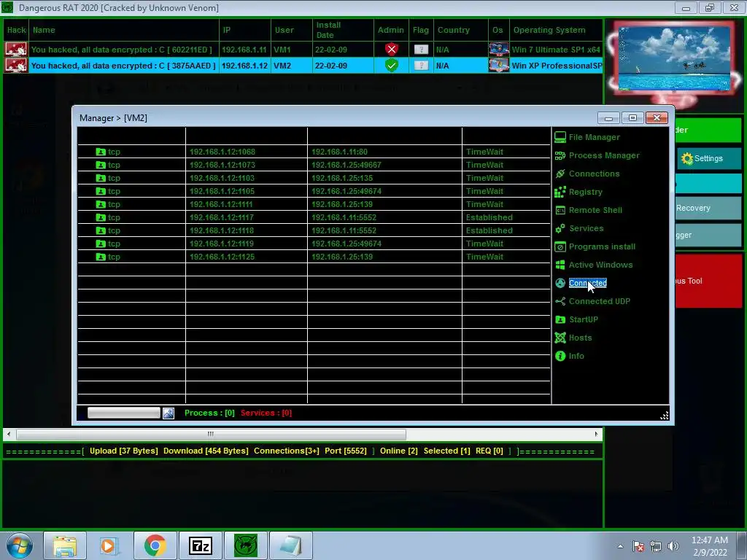Click the red admin shield for VM1
This screenshot has width=747, height=560.
pos(392,49)
